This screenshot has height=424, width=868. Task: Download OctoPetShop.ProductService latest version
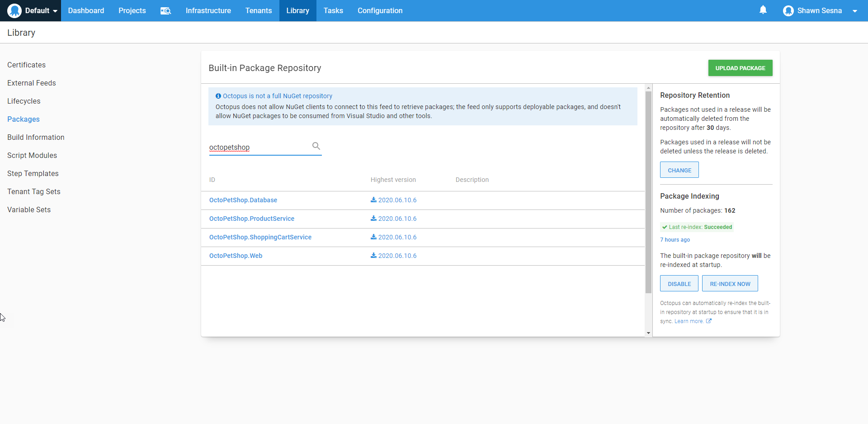tap(393, 219)
